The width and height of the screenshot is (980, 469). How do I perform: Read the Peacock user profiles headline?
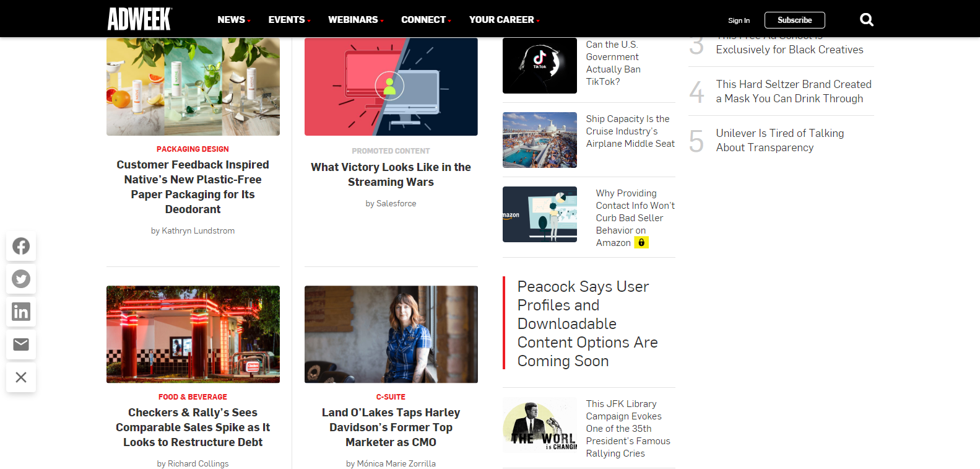click(x=587, y=323)
